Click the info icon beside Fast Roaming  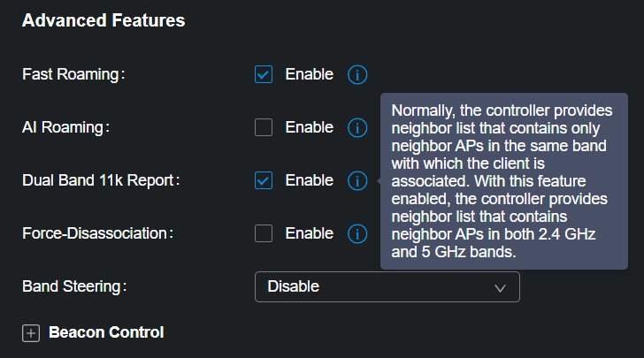tap(356, 74)
